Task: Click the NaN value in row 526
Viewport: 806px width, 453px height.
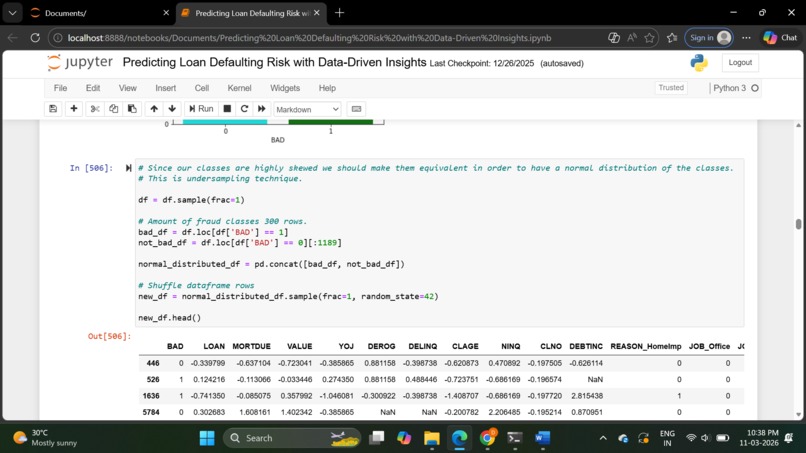Action: pyautogui.click(x=595, y=379)
